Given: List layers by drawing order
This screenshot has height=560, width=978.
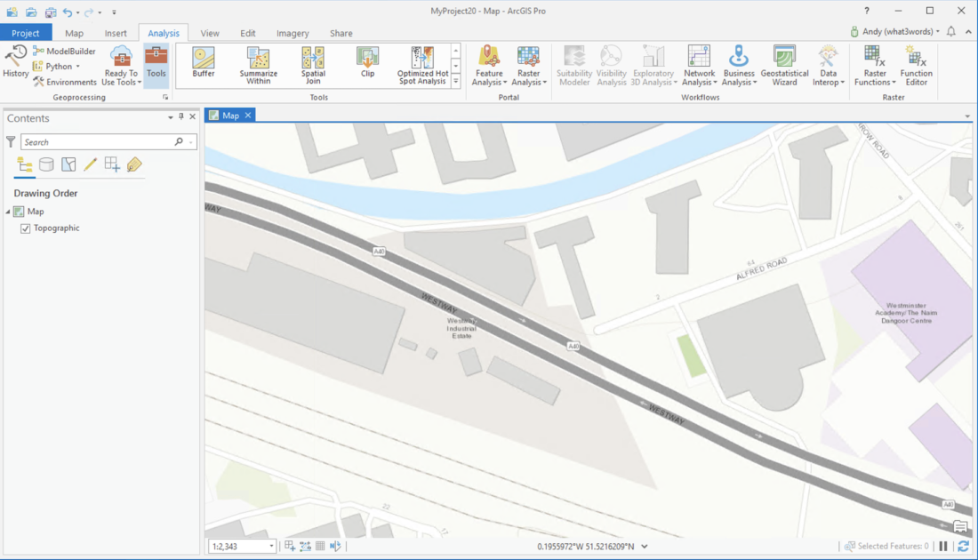Looking at the screenshot, I should point(25,164).
